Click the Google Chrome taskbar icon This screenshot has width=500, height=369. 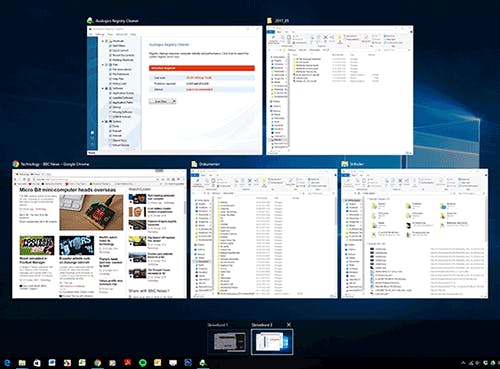97,363
